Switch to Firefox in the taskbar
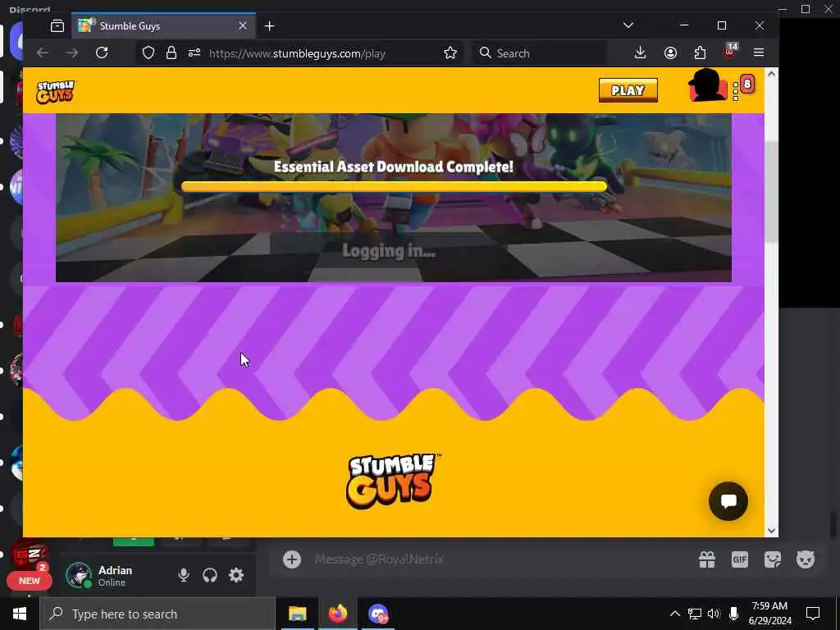Viewport: 840px width, 630px height. coord(338,614)
